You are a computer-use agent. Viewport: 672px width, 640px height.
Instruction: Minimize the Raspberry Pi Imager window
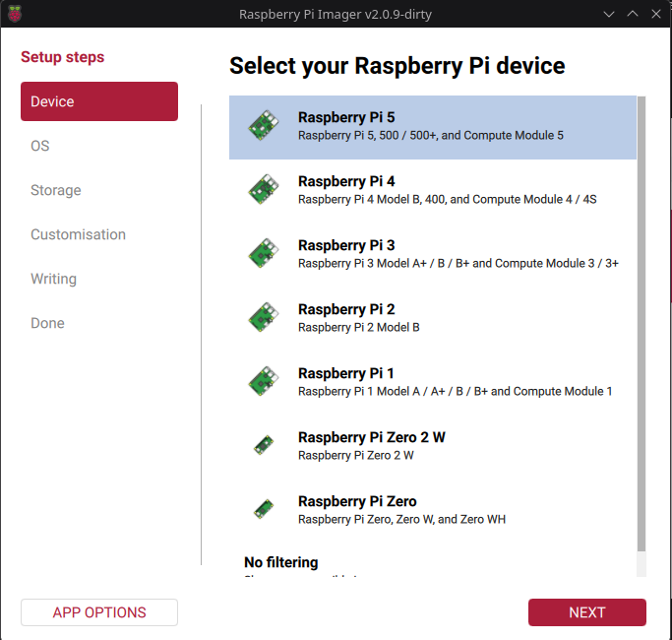click(x=609, y=14)
